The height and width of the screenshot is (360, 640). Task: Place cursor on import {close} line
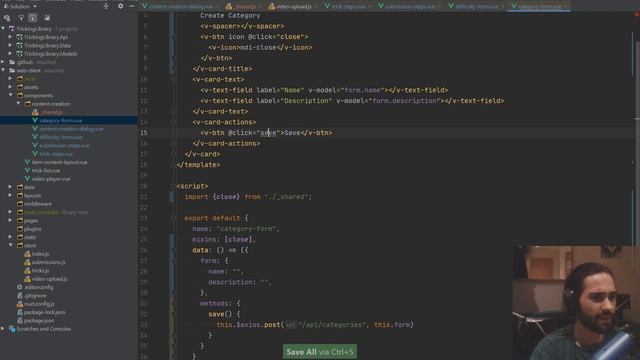(x=248, y=197)
